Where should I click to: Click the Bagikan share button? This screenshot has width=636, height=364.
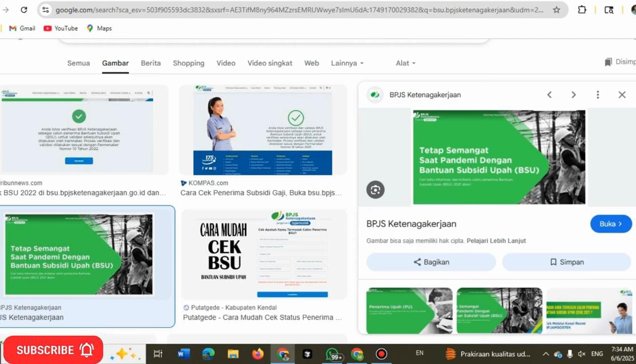431,262
